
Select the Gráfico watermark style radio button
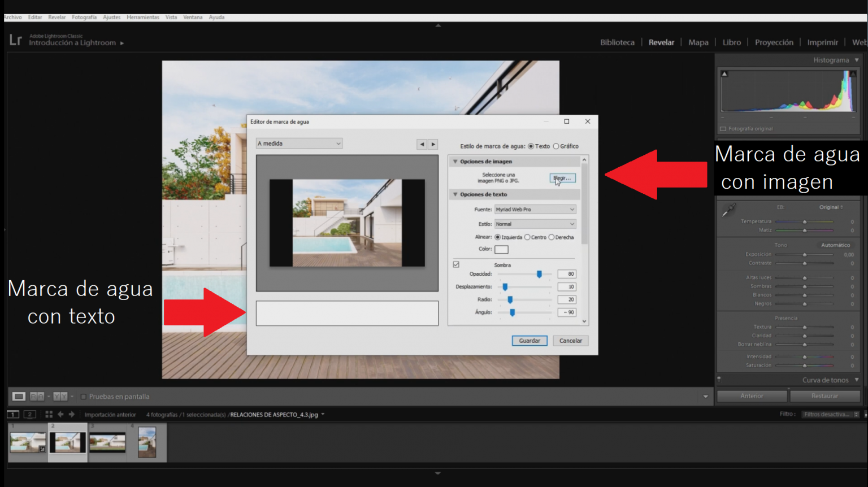pyautogui.click(x=556, y=146)
